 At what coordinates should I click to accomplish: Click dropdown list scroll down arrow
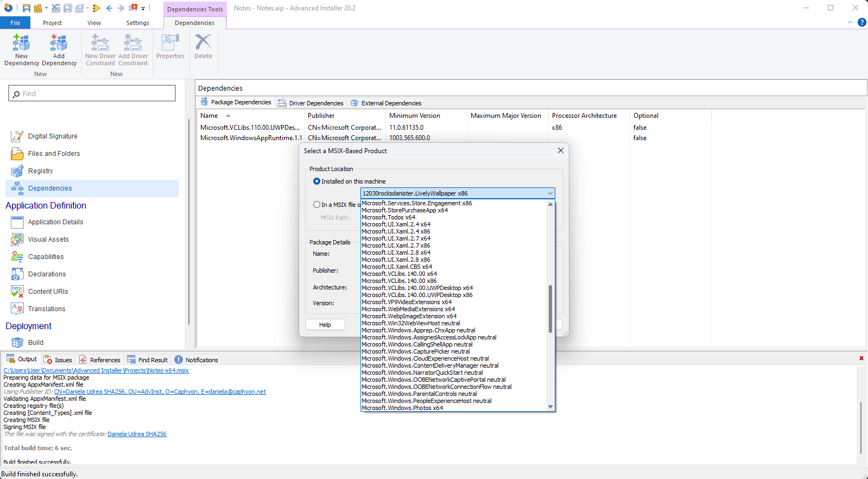pyautogui.click(x=550, y=407)
